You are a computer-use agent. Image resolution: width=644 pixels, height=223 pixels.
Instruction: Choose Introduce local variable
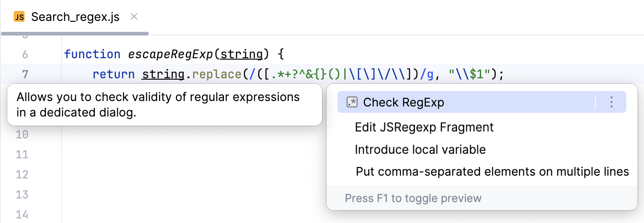[x=420, y=150]
